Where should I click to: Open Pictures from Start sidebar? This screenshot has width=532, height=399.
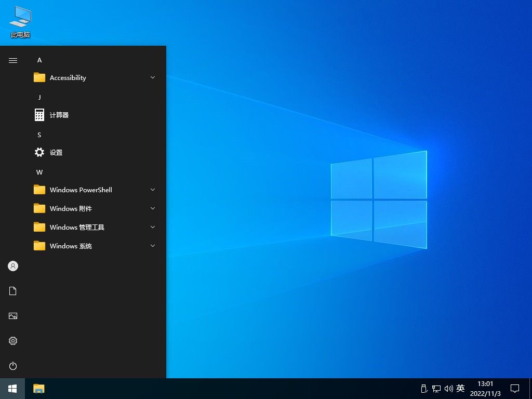(x=13, y=316)
